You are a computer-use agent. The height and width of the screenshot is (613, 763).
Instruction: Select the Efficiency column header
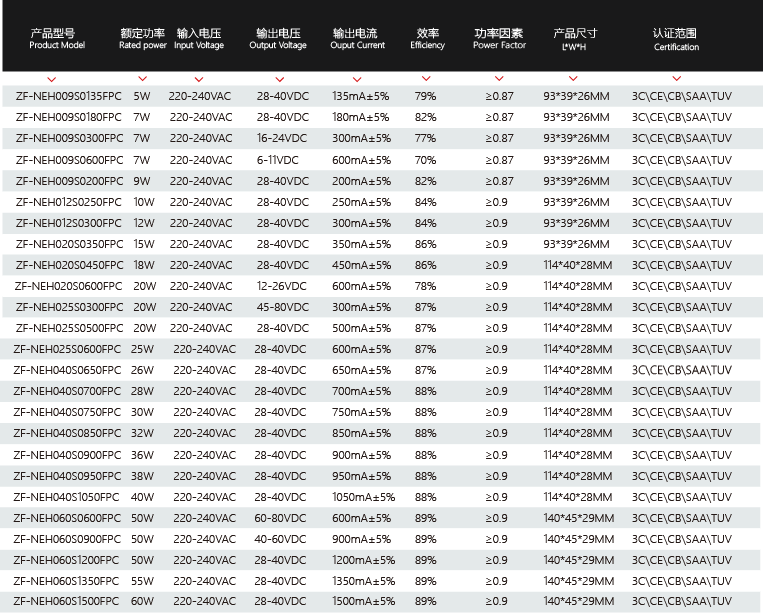coord(427,39)
